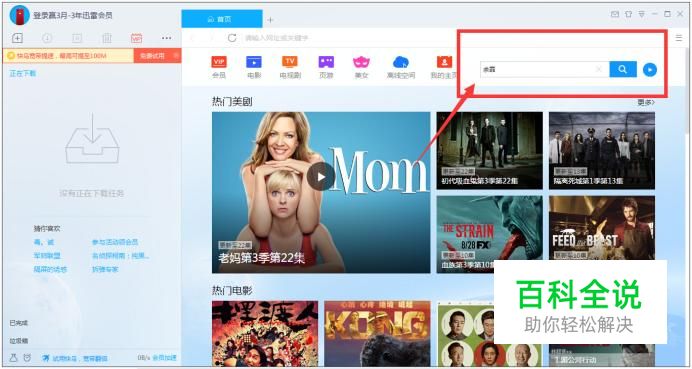The image size is (692, 369).
Task: Open the 电影 category icon
Action: coord(254,67)
